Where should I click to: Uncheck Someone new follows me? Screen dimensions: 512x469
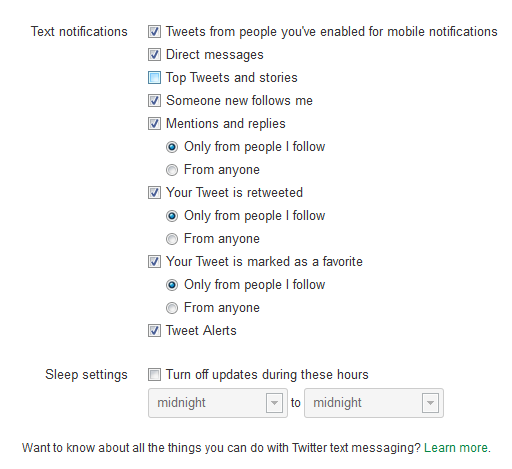154,101
